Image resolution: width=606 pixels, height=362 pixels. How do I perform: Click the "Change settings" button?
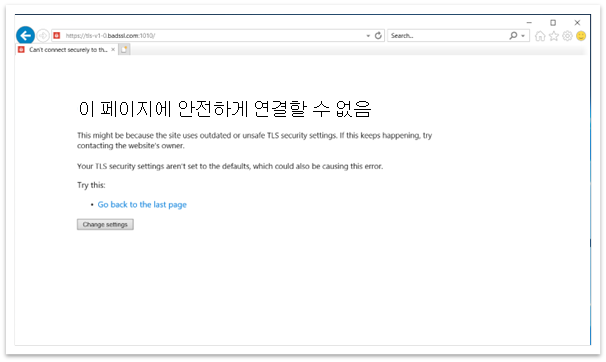tap(105, 224)
